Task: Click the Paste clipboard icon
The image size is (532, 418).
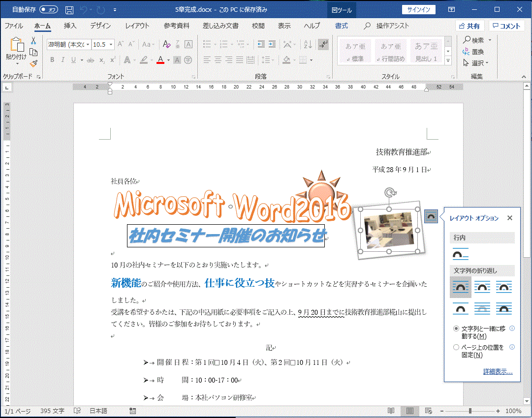Action: (x=16, y=45)
